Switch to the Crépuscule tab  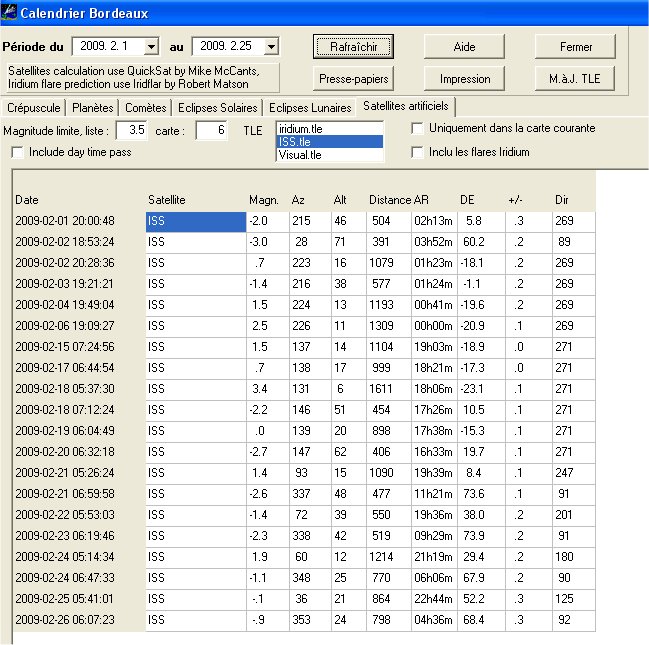pos(34,108)
